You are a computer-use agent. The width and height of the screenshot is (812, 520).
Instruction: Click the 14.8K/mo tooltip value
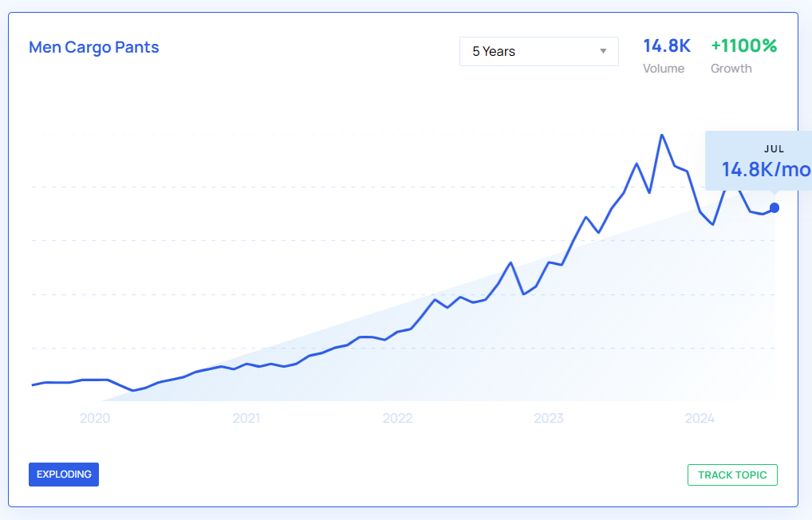point(765,169)
